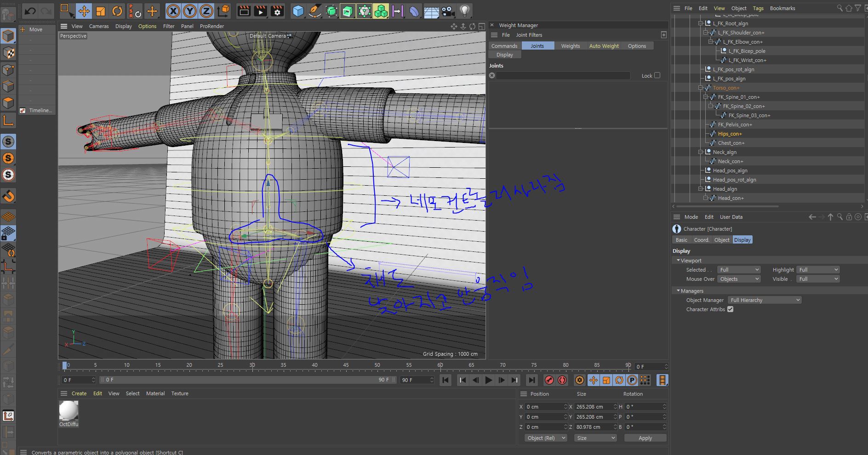Collapse L_FK_Root_algn tree node
868x455 pixels.
tap(701, 23)
